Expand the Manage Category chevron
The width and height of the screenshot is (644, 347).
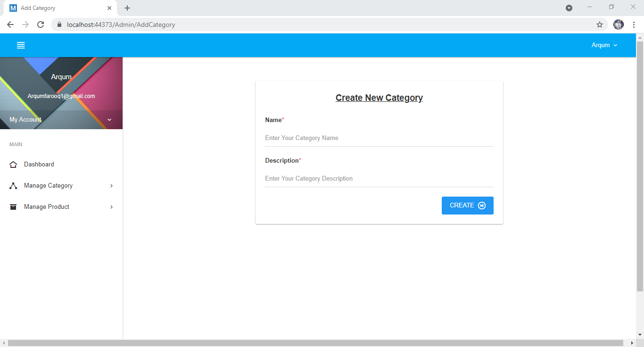tap(112, 186)
